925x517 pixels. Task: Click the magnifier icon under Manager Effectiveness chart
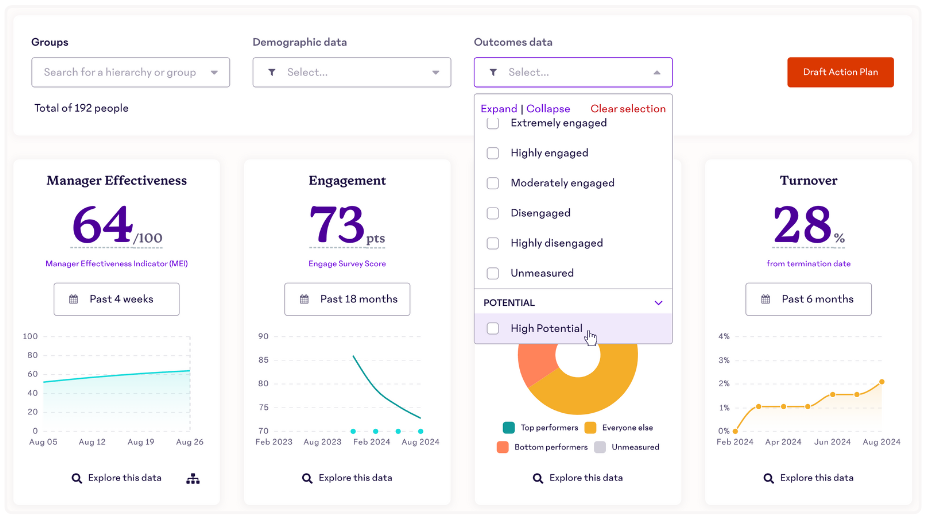pos(77,478)
